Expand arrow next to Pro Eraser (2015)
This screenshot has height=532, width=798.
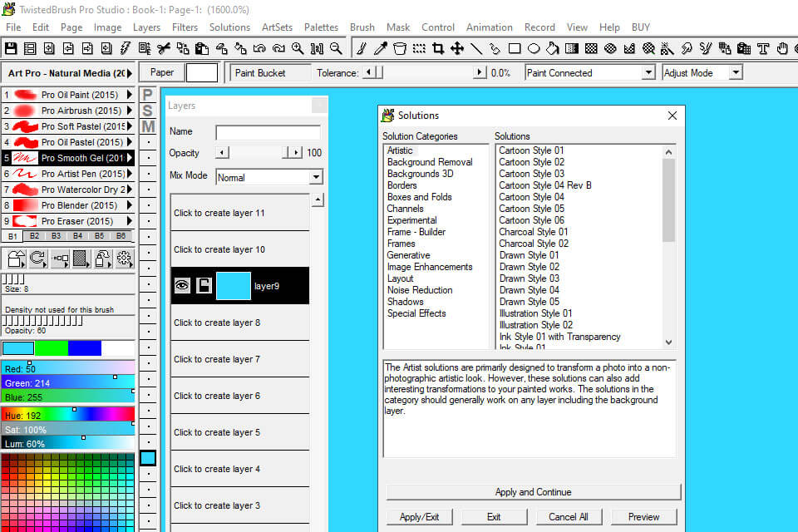click(130, 221)
